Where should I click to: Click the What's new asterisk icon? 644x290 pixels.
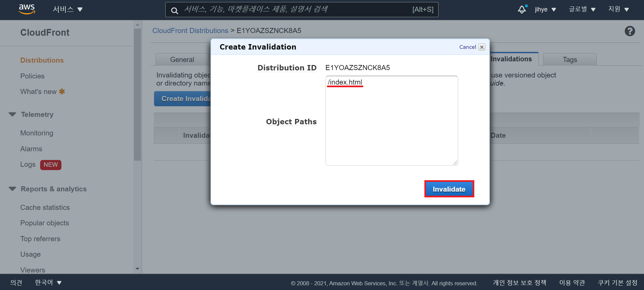click(x=62, y=91)
